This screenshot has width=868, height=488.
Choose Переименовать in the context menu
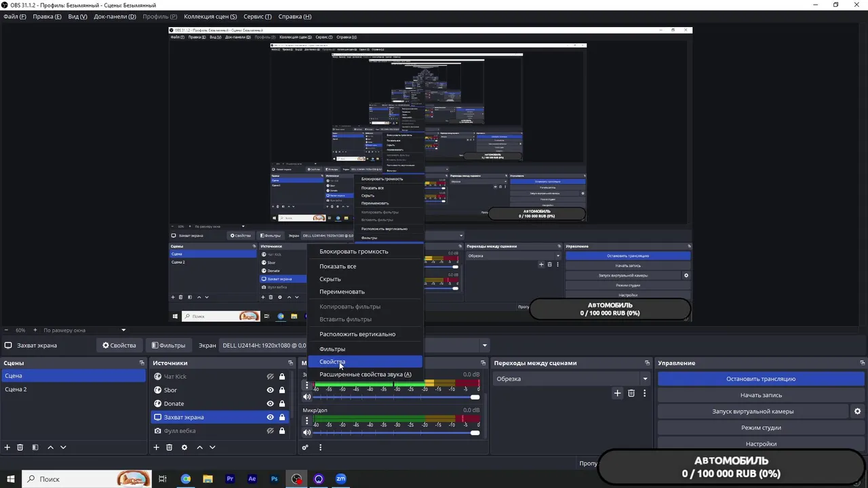click(x=366, y=291)
